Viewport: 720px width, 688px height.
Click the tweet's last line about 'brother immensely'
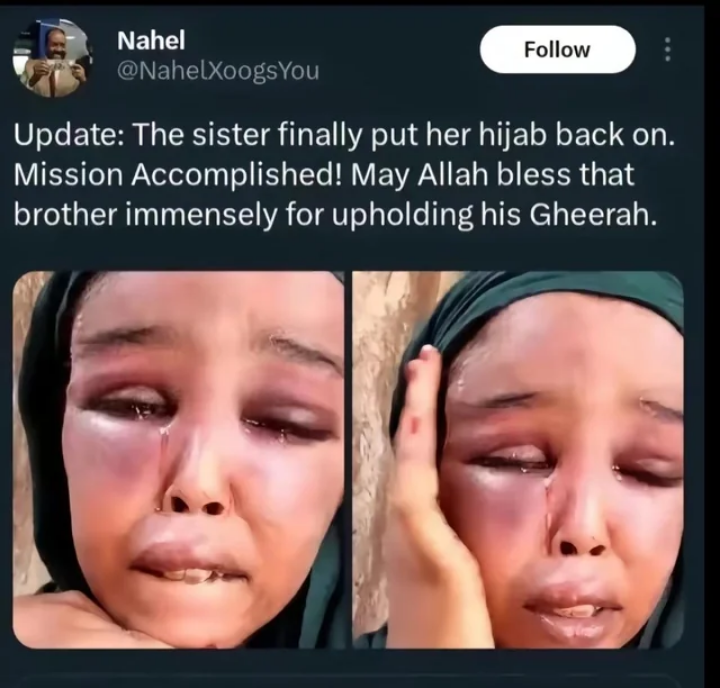point(333,214)
